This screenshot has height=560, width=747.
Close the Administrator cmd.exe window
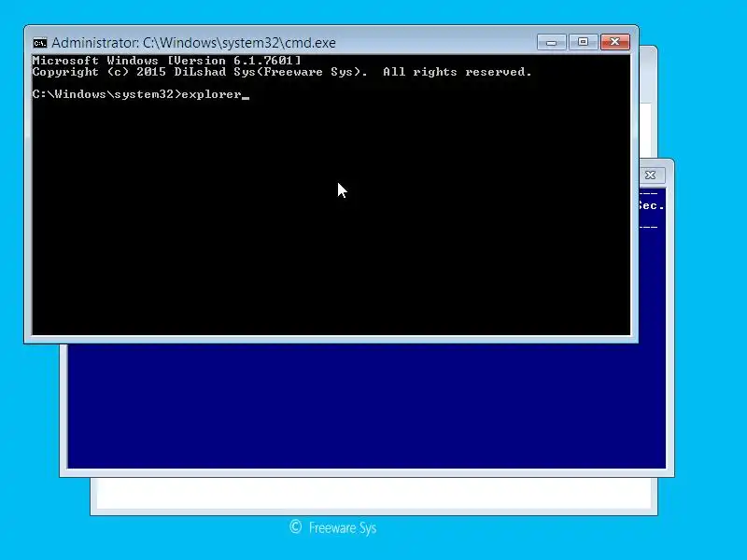coord(615,42)
